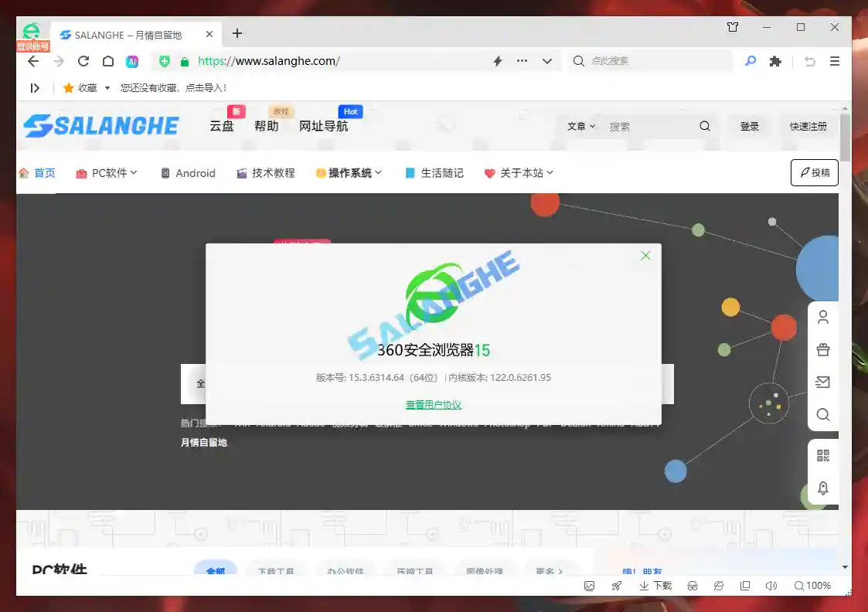Screen dimensions: 868x612
Task: Click the 100% zoom control in status bar
Action: coord(812,585)
